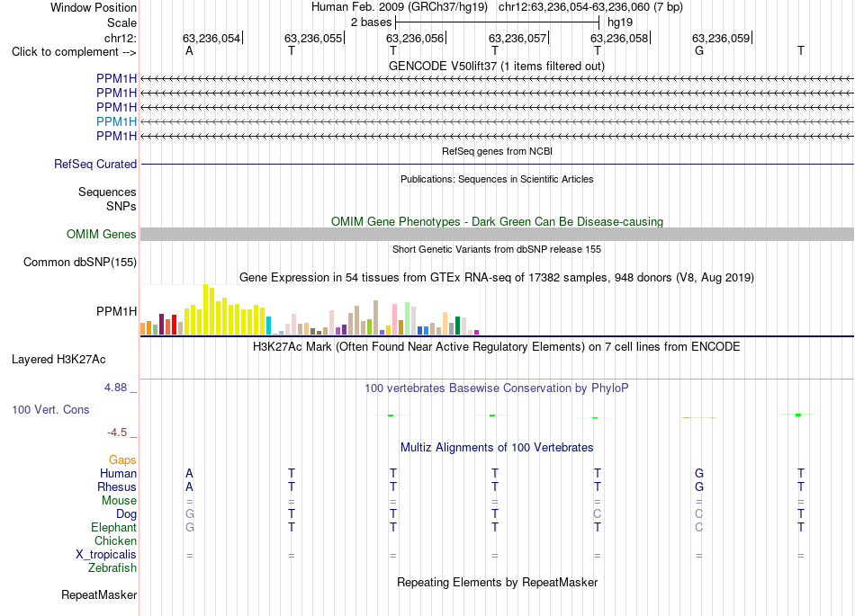The width and height of the screenshot is (855, 616).
Task: Select the Zebrafish alignment row label
Action: (112, 568)
